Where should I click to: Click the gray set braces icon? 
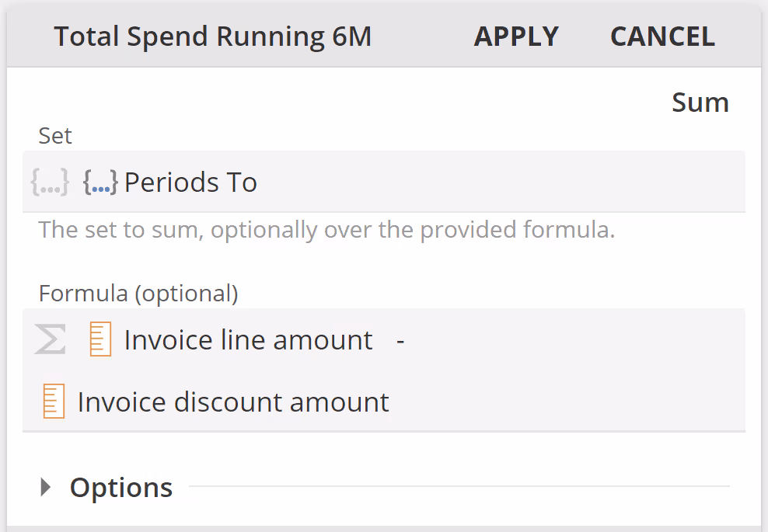click(50, 183)
